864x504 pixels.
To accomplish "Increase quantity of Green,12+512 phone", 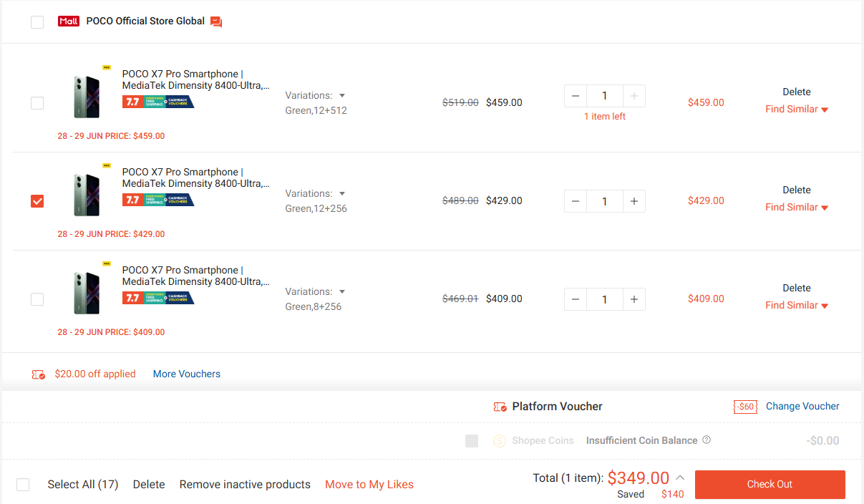I will click(634, 96).
